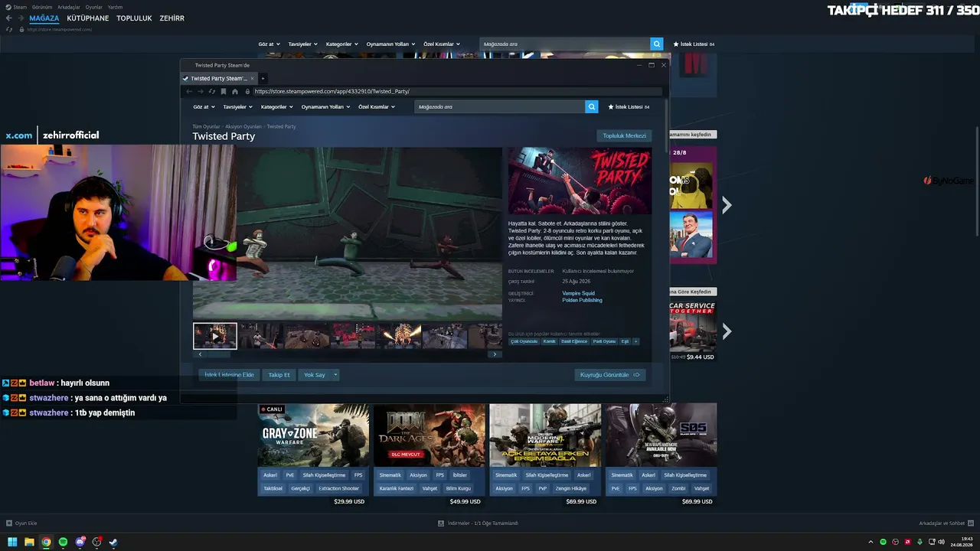The width and height of the screenshot is (980, 551).
Task: Open İstek Listesi in popup store
Action: (x=629, y=107)
